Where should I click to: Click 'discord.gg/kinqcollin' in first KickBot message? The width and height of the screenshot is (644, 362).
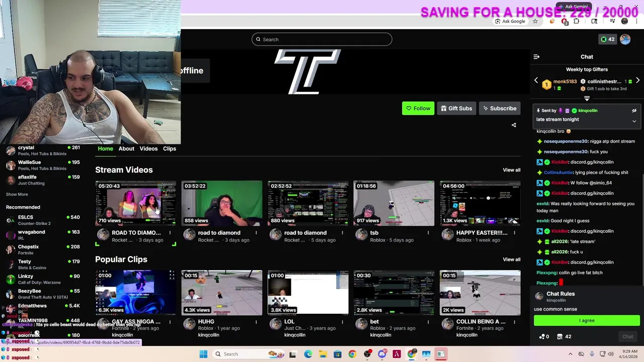[592, 162]
